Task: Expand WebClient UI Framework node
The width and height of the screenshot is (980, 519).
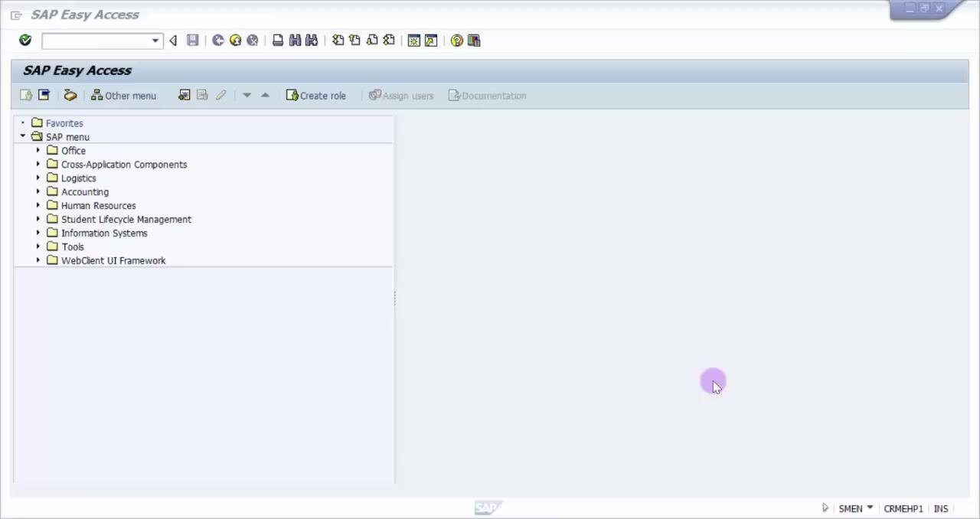Action: point(38,260)
